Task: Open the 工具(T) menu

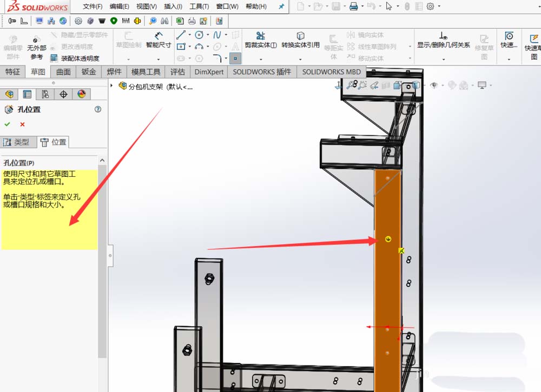Action: [199, 6]
